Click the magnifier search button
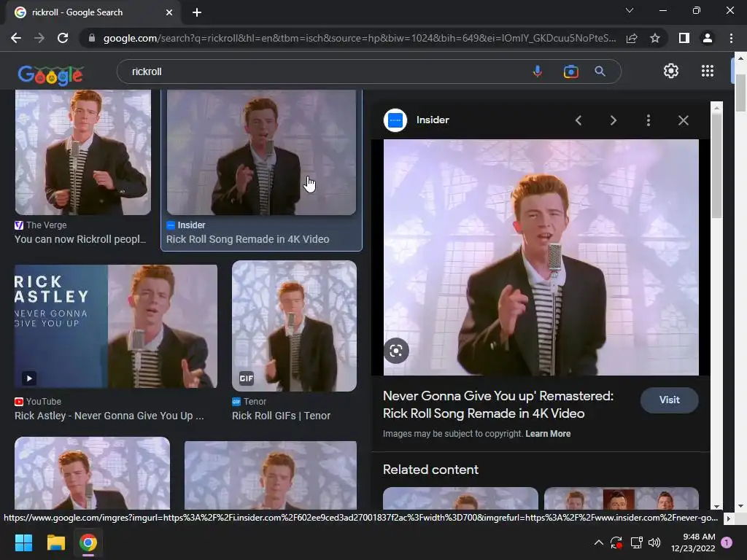 (600, 71)
